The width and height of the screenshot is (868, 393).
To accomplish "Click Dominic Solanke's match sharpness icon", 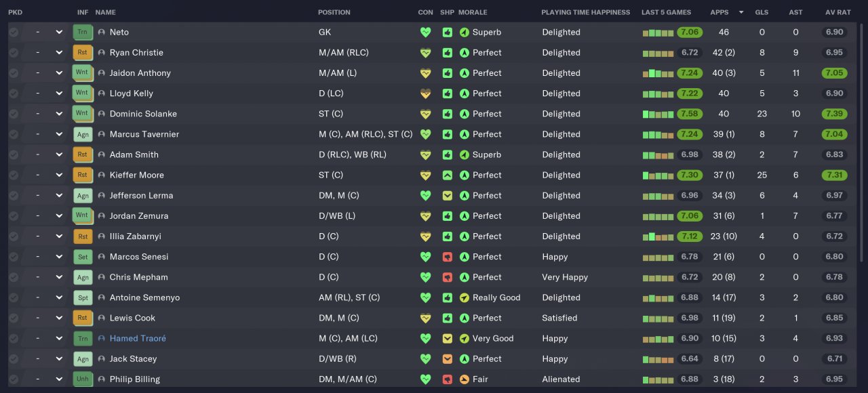I will pos(448,114).
